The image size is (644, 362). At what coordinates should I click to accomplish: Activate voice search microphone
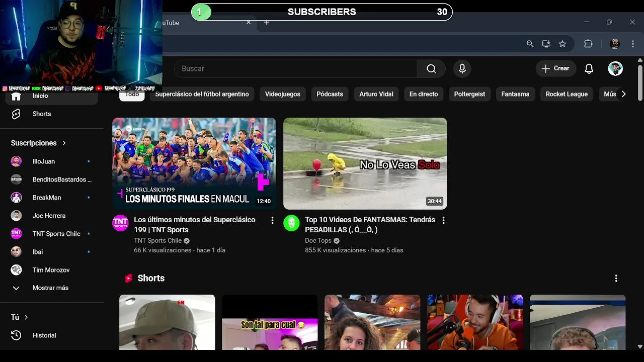click(x=462, y=69)
